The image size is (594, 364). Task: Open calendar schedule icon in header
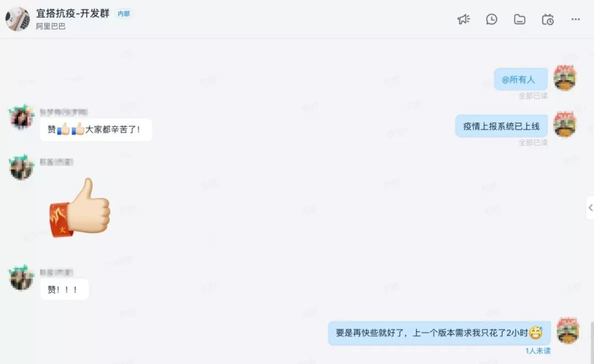(x=548, y=19)
